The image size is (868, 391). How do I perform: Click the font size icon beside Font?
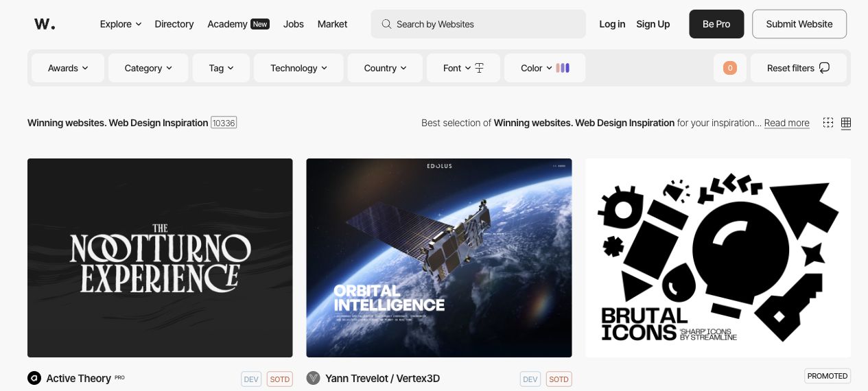[479, 68]
